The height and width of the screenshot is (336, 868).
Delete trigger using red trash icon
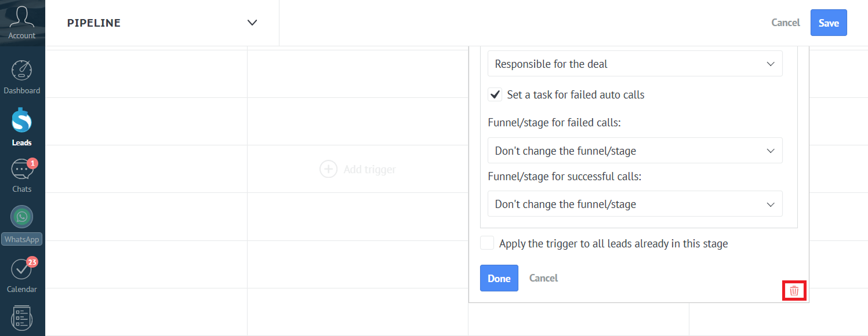(x=794, y=291)
